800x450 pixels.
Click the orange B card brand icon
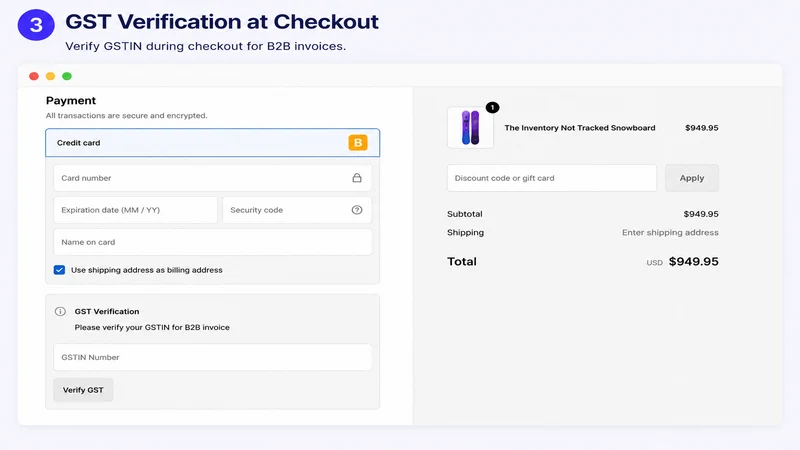pyautogui.click(x=358, y=142)
